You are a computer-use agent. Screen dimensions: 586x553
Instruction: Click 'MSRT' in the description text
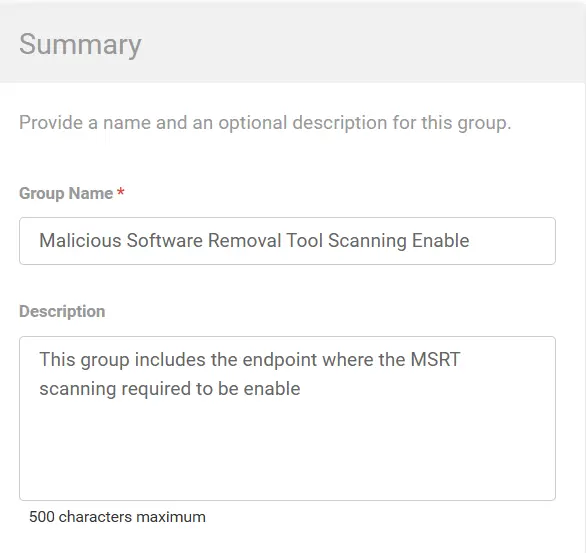coord(435,359)
